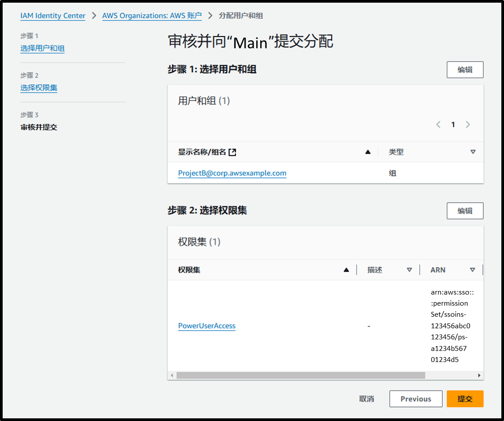Screen dimensions: 504x421
Task: Click 提交 to submit assignment
Action: coord(465,399)
